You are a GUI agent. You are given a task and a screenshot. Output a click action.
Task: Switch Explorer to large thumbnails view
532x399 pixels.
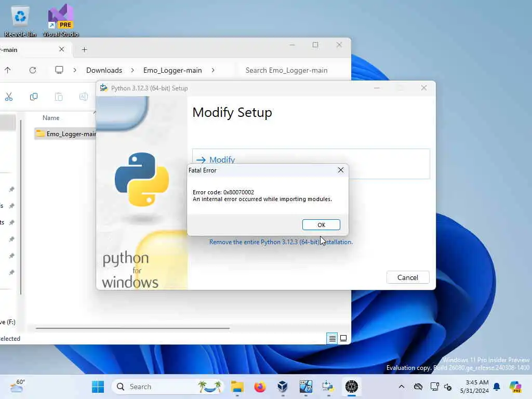click(343, 338)
